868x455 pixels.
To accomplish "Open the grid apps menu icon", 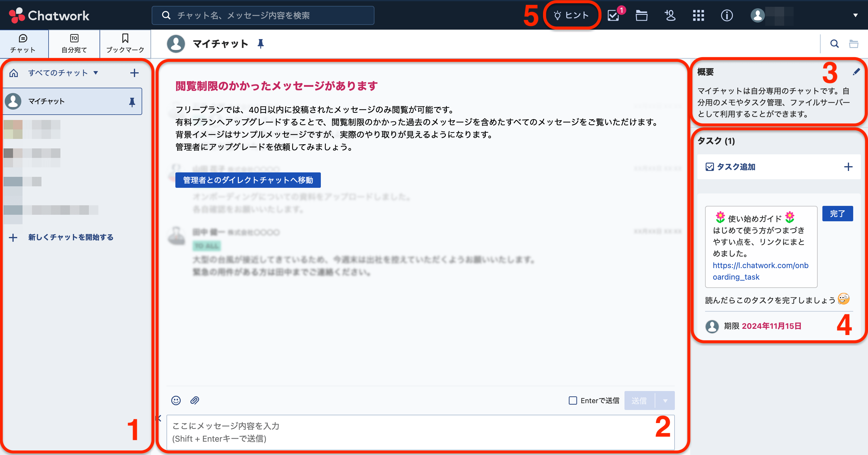I will (x=698, y=15).
